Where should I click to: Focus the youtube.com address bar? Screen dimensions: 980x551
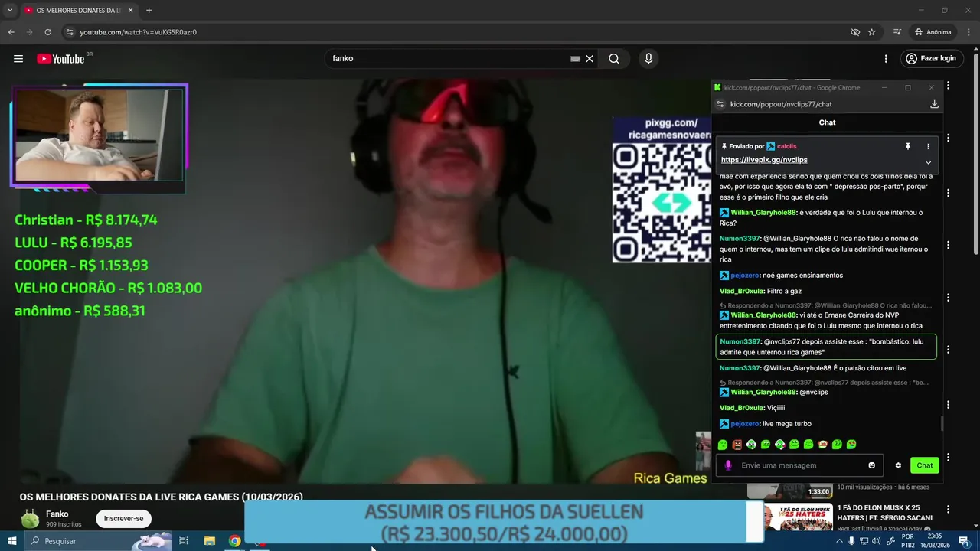pos(459,32)
